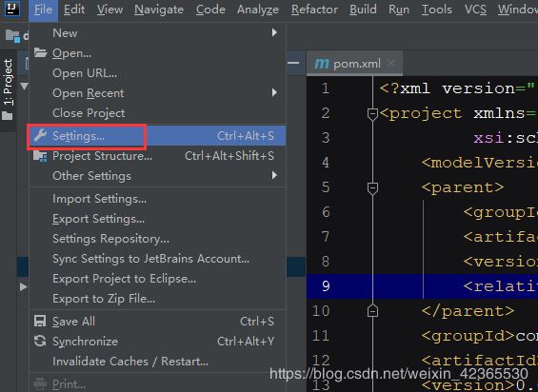Image resolution: width=538 pixels, height=392 pixels.
Task: Select the Print... menu item
Action: (x=158, y=383)
